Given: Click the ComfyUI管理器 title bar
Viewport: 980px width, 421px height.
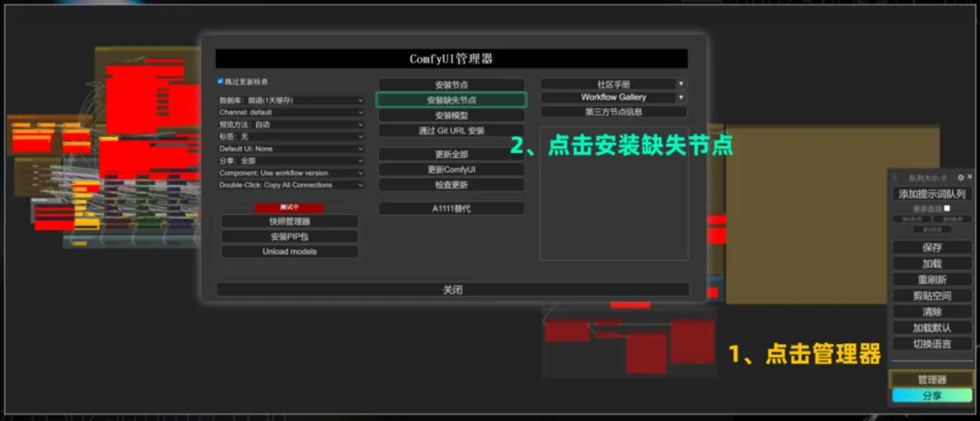Looking at the screenshot, I should [452, 59].
